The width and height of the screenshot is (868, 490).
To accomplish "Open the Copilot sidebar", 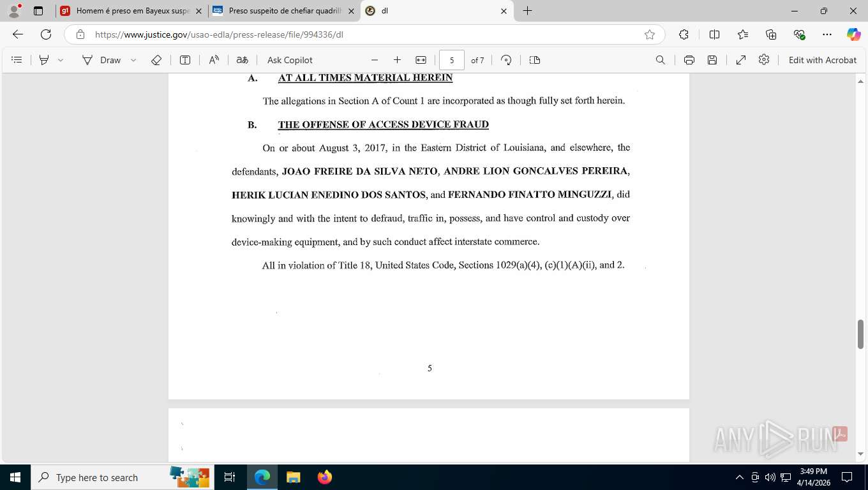I will [853, 34].
